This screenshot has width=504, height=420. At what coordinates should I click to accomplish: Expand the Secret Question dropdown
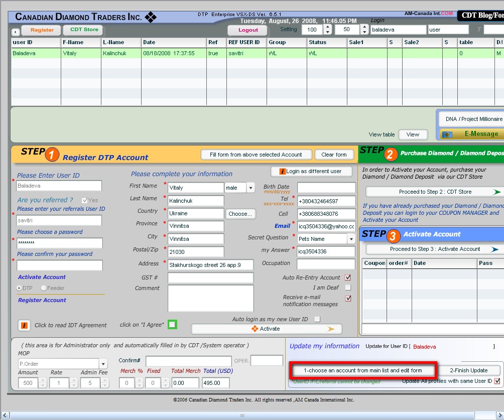(x=351, y=239)
